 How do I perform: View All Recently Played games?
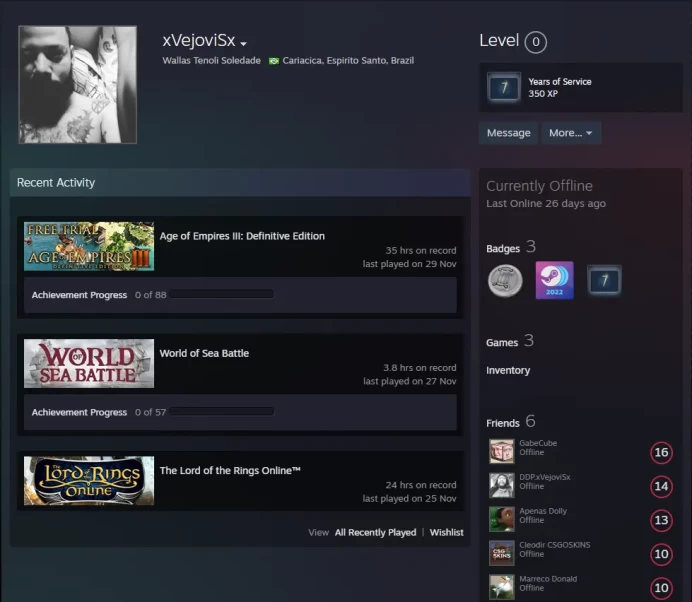click(x=375, y=533)
